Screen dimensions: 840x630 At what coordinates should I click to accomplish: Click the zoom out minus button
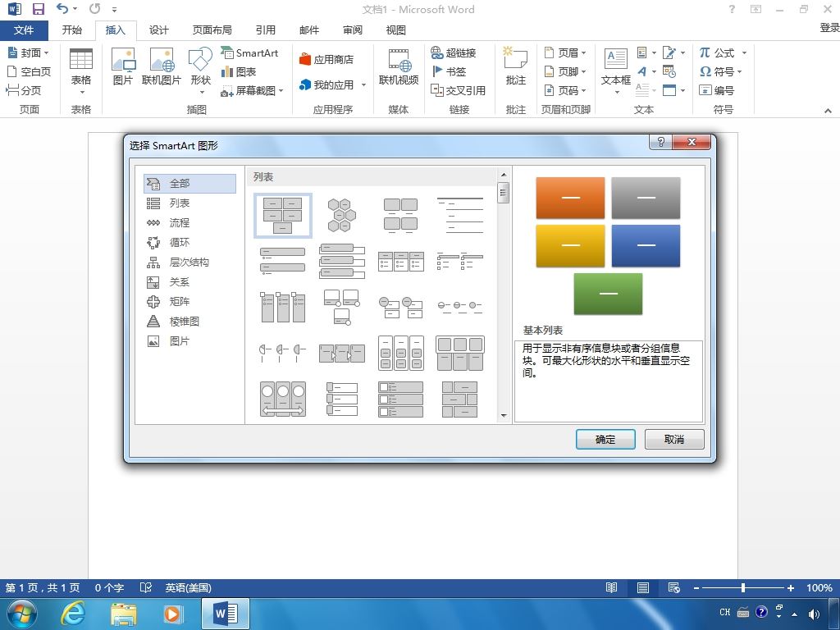pos(696,587)
